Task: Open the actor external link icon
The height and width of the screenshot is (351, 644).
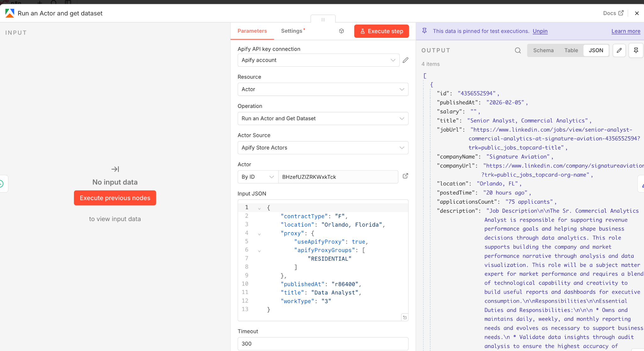Action: [x=405, y=176]
